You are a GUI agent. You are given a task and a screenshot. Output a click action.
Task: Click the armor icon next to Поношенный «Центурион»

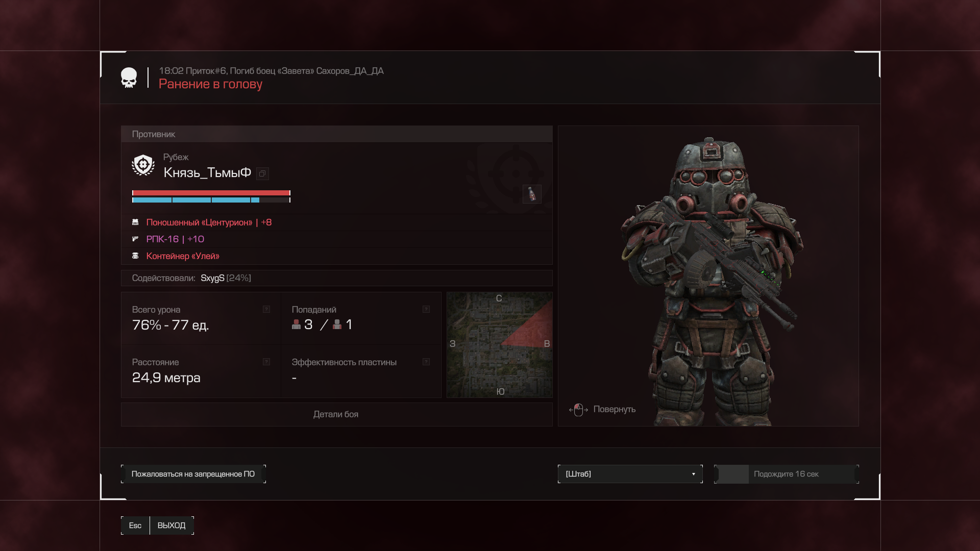click(135, 222)
